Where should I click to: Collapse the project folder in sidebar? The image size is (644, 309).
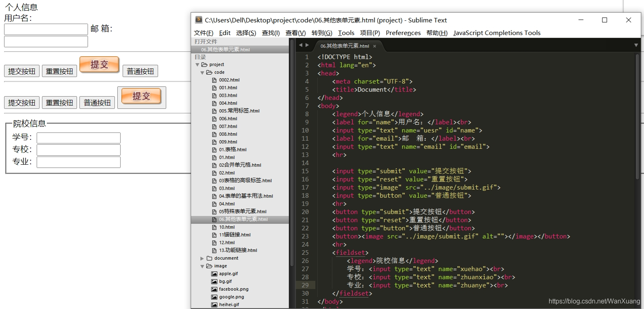(198, 64)
